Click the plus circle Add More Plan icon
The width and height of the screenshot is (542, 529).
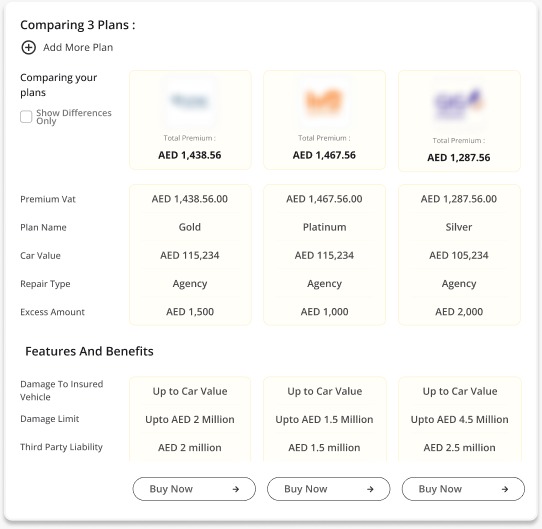point(28,47)
